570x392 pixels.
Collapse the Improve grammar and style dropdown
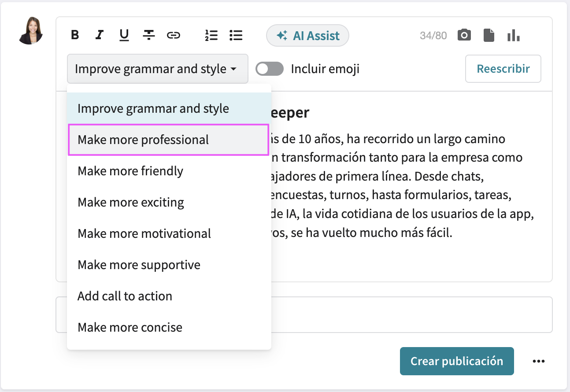[x=157, y=69]
